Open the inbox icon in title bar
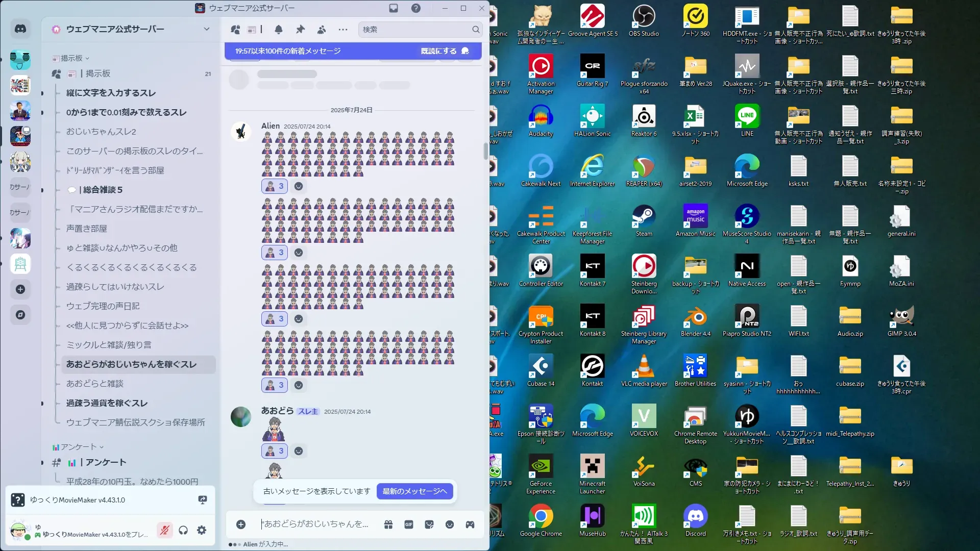The image size is (980, 551). pyautogui.click(x=394, y=8)
